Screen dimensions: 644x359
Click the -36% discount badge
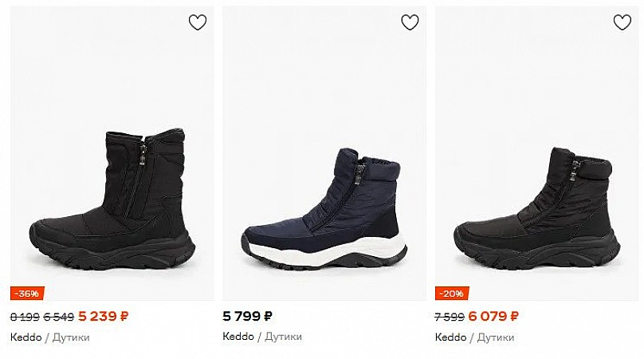(28, 293)
